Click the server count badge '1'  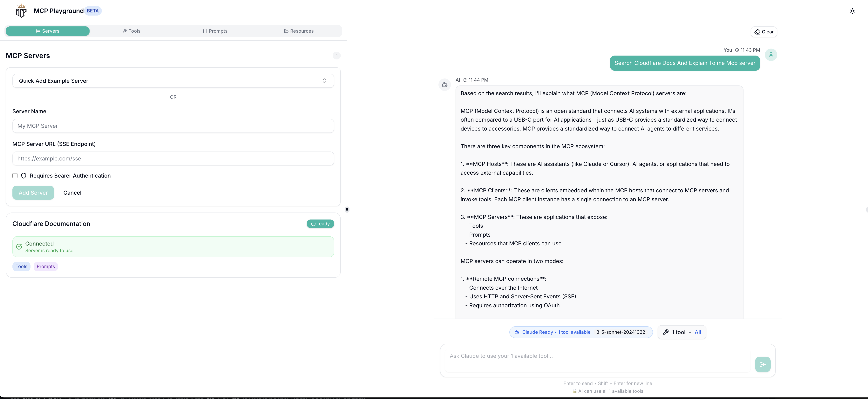coord(336,56)
